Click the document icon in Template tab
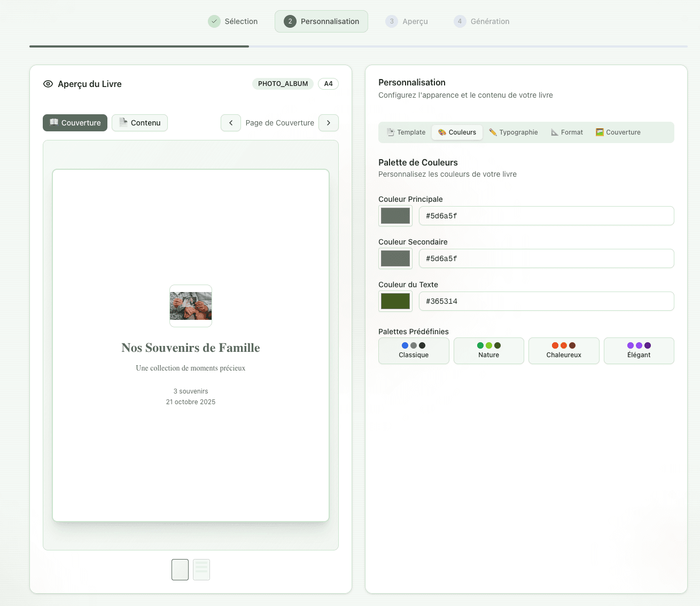 (391, 132)
